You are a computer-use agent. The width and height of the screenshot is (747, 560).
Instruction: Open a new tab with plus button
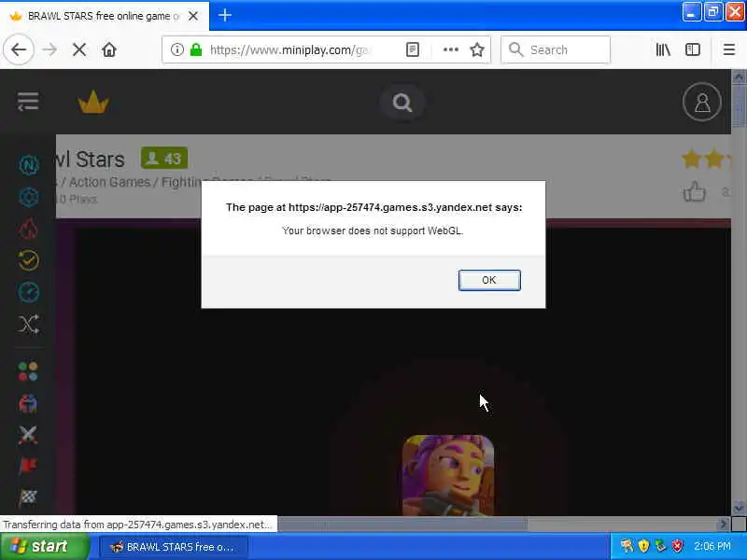[225, 15]
